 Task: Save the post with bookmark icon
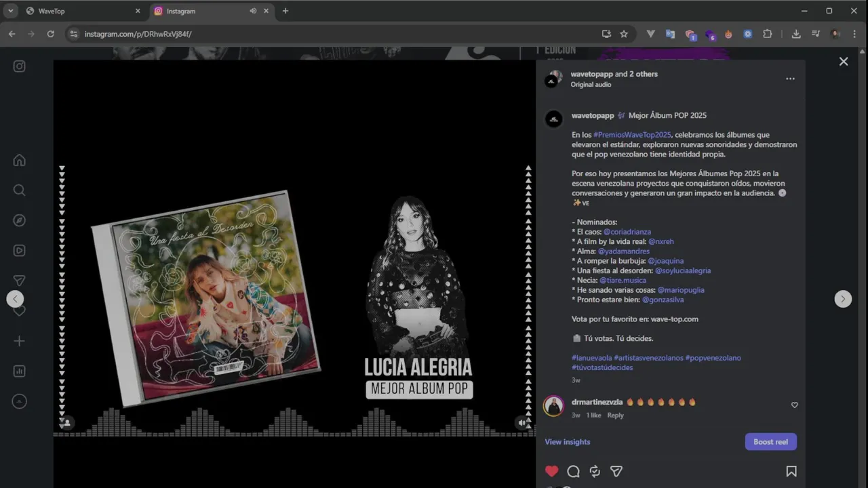(791, 471)
